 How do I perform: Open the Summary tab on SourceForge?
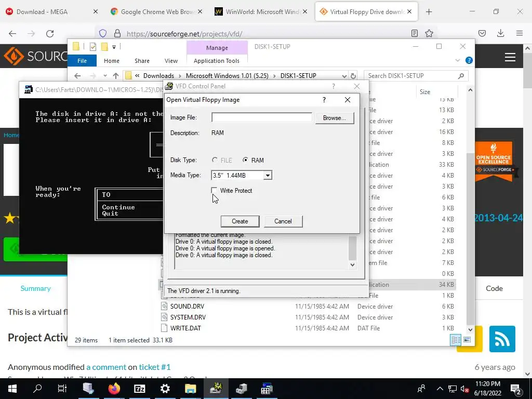(x=36, y=288)
